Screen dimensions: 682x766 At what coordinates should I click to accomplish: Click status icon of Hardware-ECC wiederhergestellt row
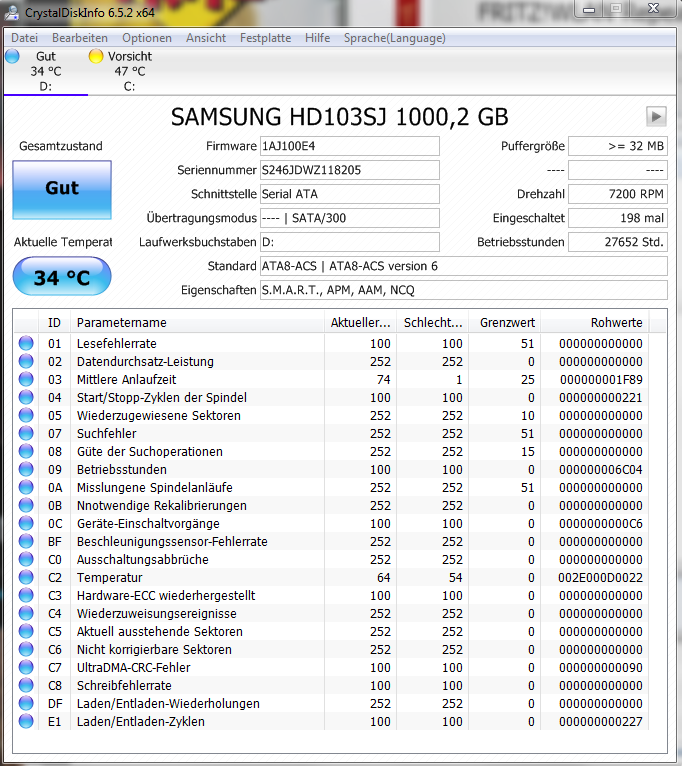26,596
